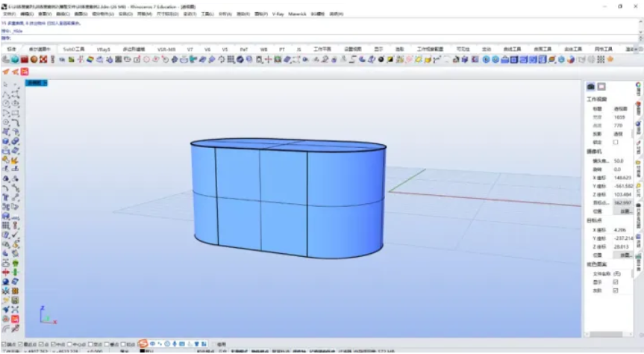Click the orange icon at toolbar's right end
The image size is (644, 354).
[610, 60]
